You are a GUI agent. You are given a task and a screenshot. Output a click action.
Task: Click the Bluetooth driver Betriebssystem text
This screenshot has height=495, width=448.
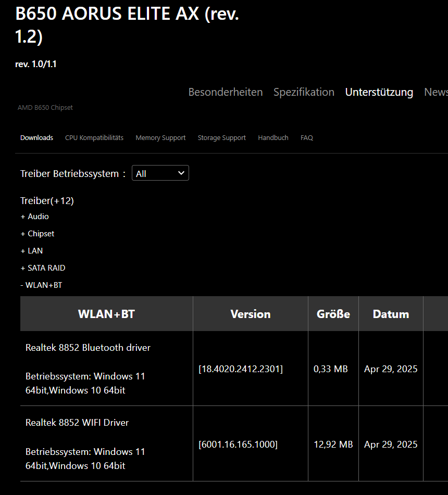(85, 383)
